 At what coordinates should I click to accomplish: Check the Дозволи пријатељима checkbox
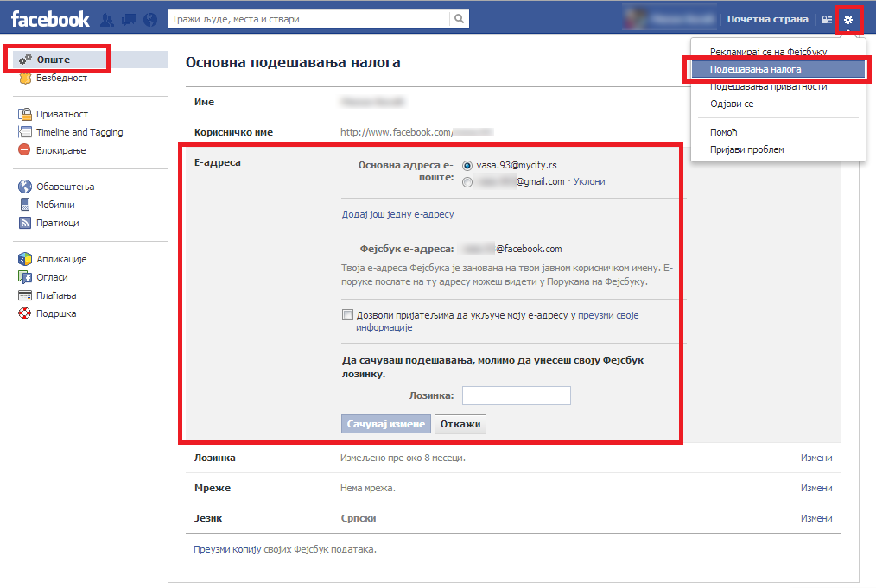347,315
